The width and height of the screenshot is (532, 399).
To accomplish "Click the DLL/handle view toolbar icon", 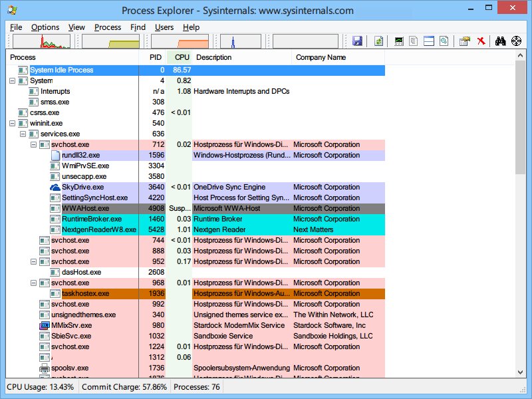I will (x=444, y=41).
